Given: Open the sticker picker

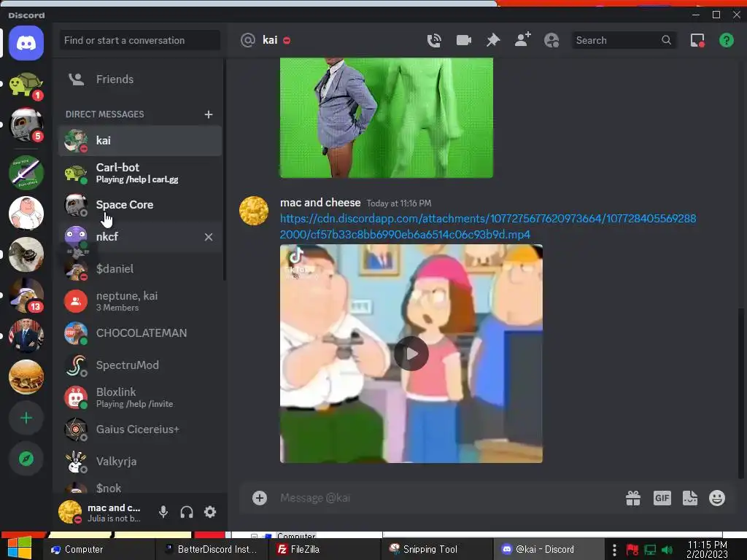Looking at the screenshot, I should pyautogui.click(x=690, y=498).
